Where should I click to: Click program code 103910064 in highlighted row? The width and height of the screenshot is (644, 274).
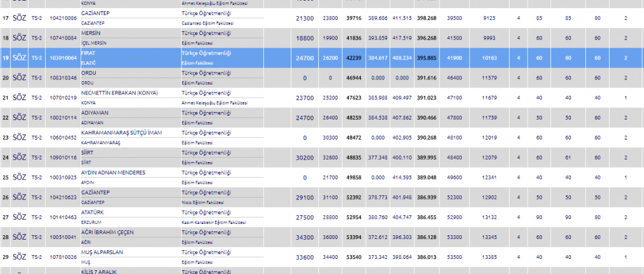tap(62, 58)
